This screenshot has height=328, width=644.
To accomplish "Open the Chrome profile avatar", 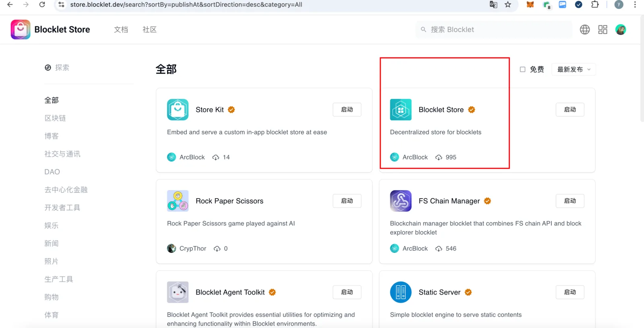I will point(619,4).
